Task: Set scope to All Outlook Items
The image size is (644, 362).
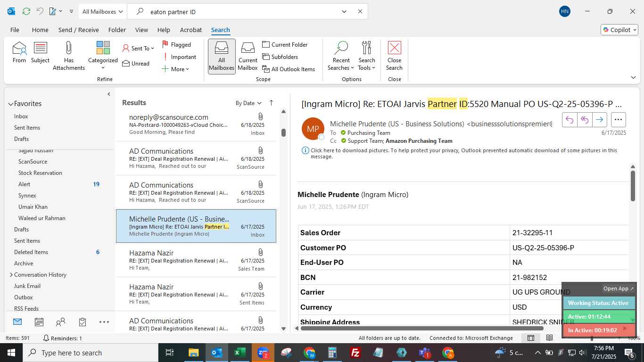Action: point(289,69)
